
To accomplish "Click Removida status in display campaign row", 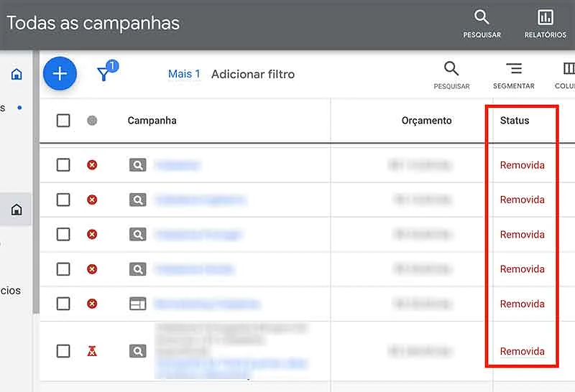I will [523, 304].
